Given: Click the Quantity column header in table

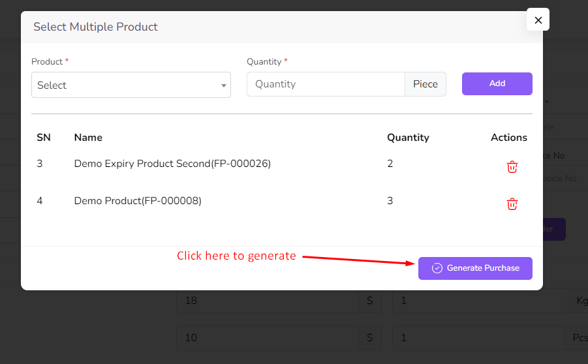Looking at the screenshot, I should [x=408, y=138].
